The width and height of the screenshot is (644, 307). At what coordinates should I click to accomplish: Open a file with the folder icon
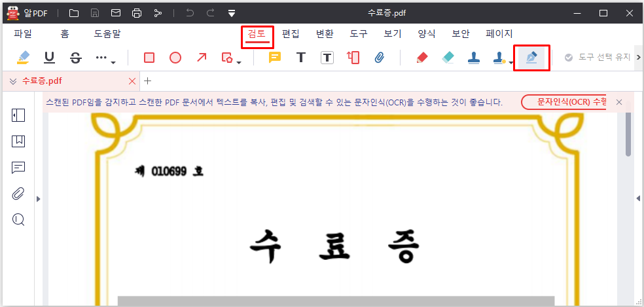[74, 13]
